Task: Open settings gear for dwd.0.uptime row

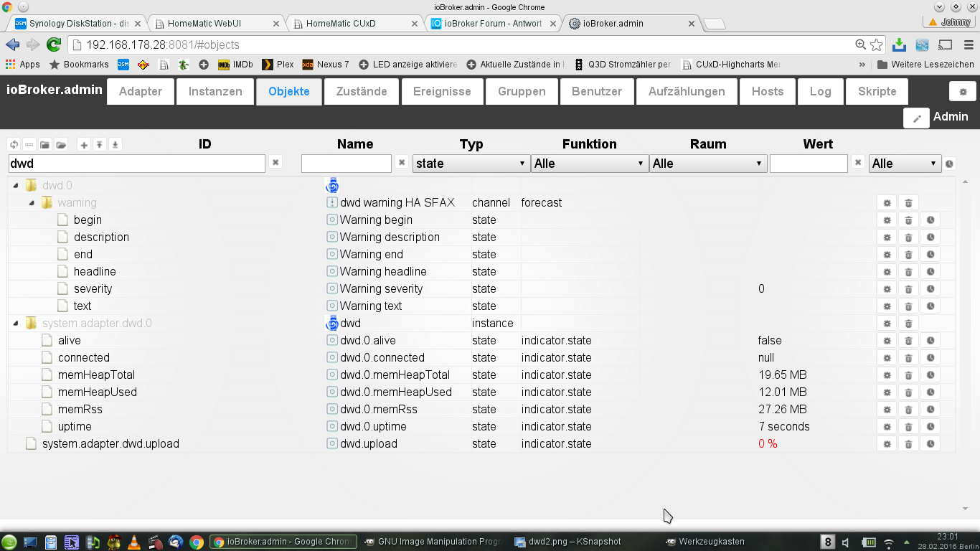Action: coord(887,427)
